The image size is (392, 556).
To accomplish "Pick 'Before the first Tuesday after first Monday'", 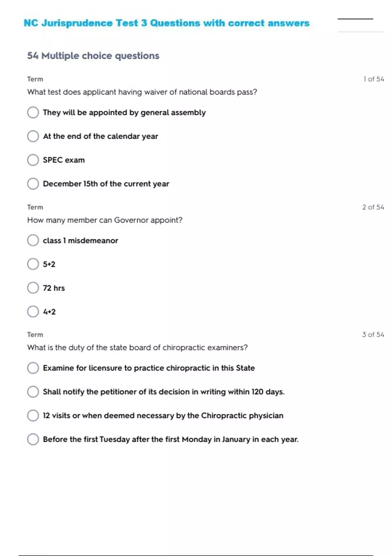I will tap(33, 439).
